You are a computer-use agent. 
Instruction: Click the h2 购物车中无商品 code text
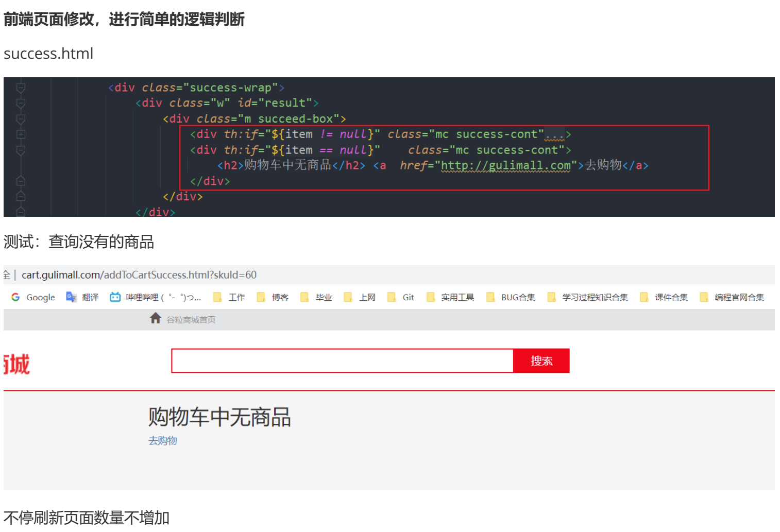288,165
